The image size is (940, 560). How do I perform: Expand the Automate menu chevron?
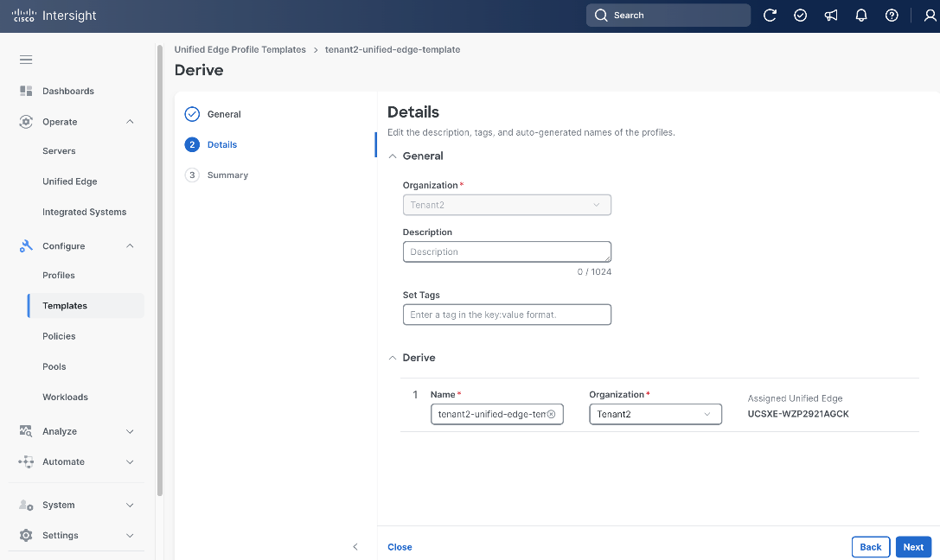point(130,461)
